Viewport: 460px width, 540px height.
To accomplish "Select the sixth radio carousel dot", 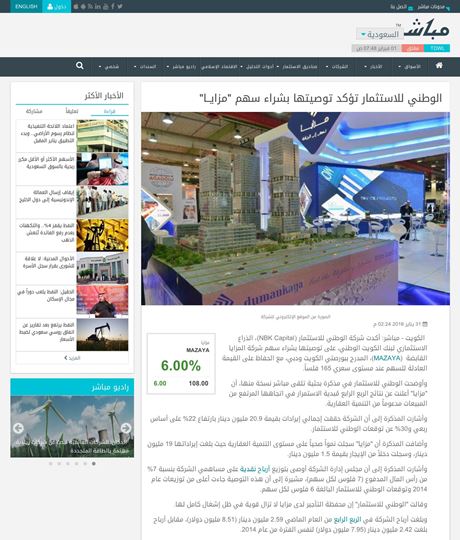I will tap(94, 464).
